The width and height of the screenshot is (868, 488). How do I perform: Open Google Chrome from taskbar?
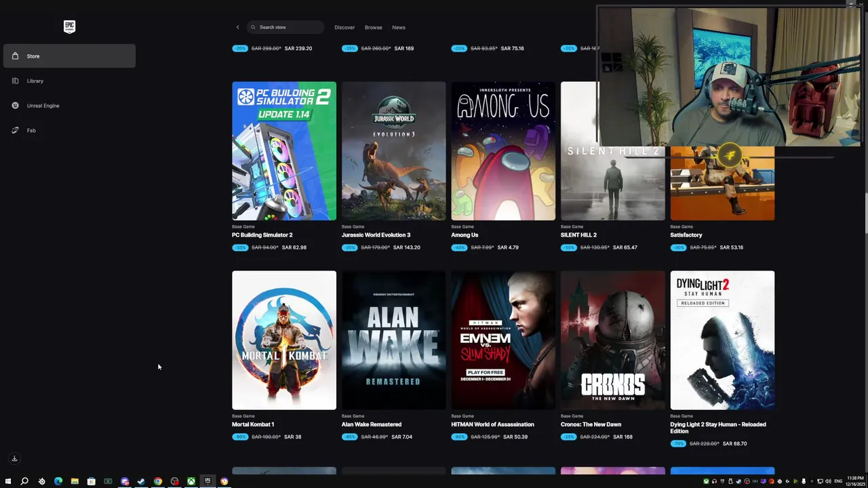click(x=157, y=481)
